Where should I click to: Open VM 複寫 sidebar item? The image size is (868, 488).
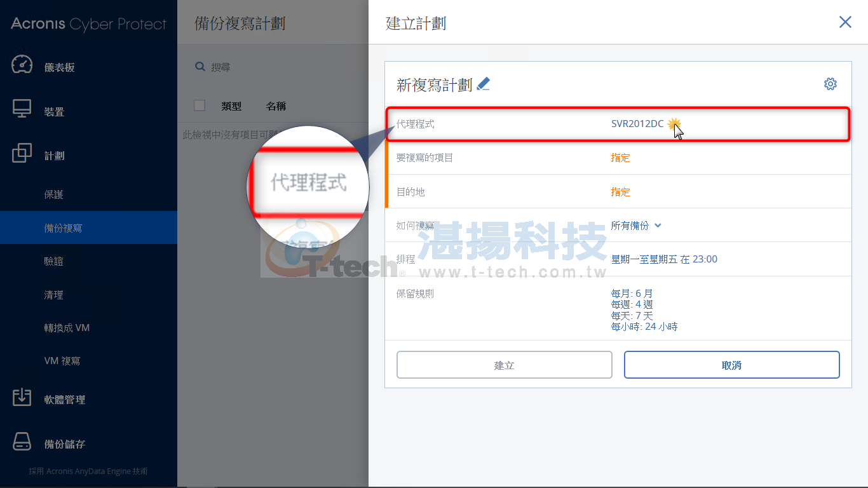click(62, 361)
